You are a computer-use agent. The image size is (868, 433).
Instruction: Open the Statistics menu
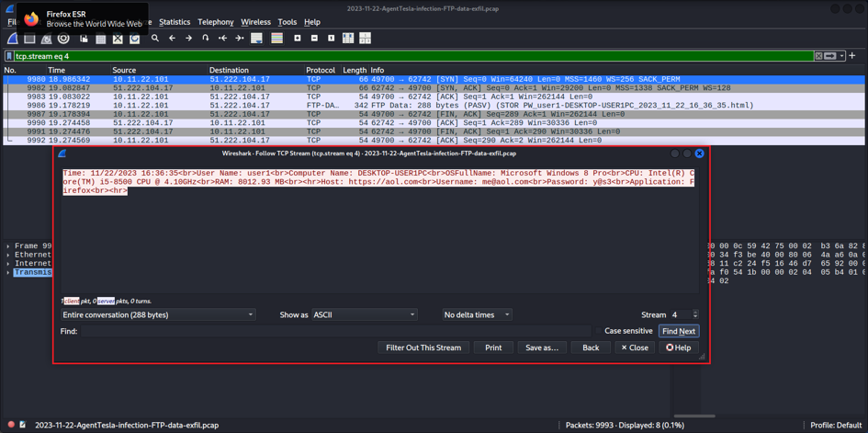(x=175, y=22)
